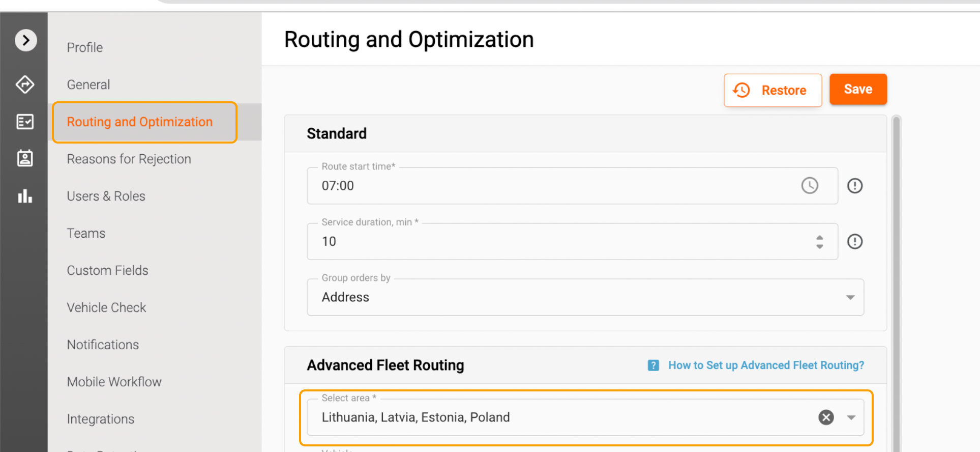Screen dimensions: 980x452
Task: Select Notifications in the settings menu
Action: click(x=103, y=345)
